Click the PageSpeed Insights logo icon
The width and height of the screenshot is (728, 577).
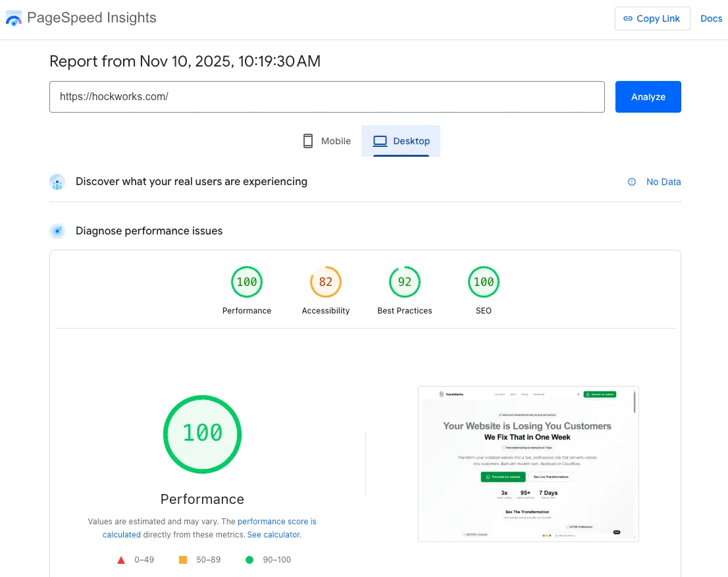coord(13,18)
